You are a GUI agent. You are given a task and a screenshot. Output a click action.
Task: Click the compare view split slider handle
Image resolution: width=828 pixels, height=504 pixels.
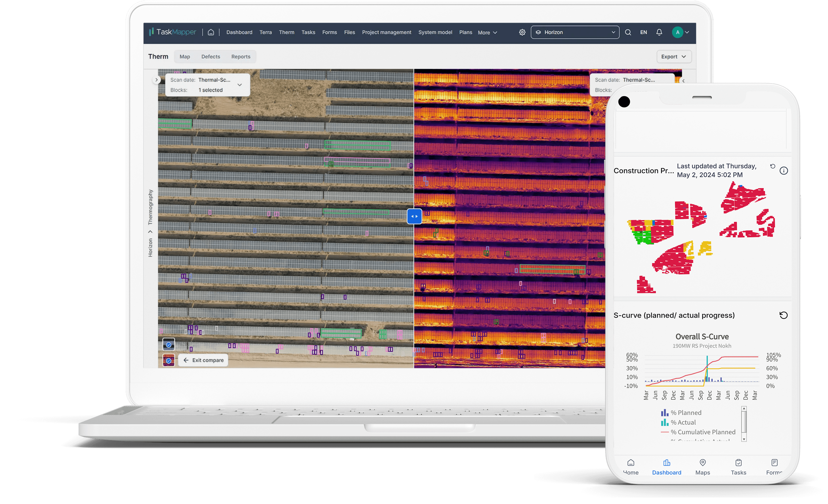(414, 216)
